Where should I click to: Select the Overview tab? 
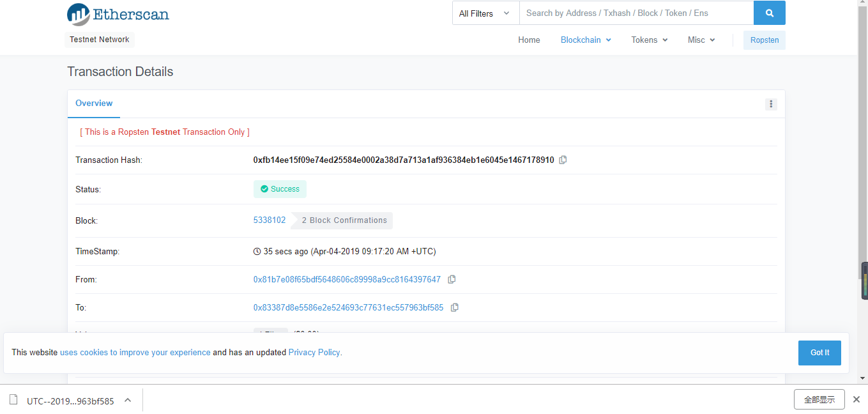tap(94, 103)
